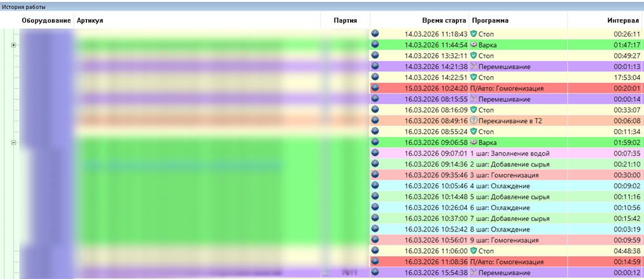Collapse the tree node beside the 09:06:58 Варка row
Viewport: 644px width, 279px height.
pyautogui.click(x=14, y=143)
